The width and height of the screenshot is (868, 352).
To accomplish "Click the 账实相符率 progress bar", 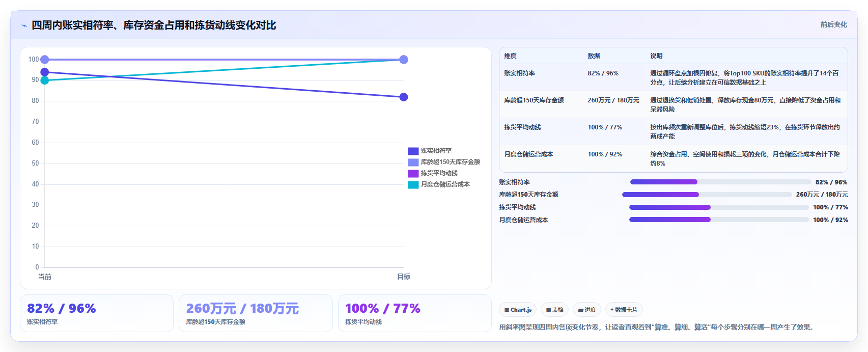I will pyautogui.click(x=721, y=182).
